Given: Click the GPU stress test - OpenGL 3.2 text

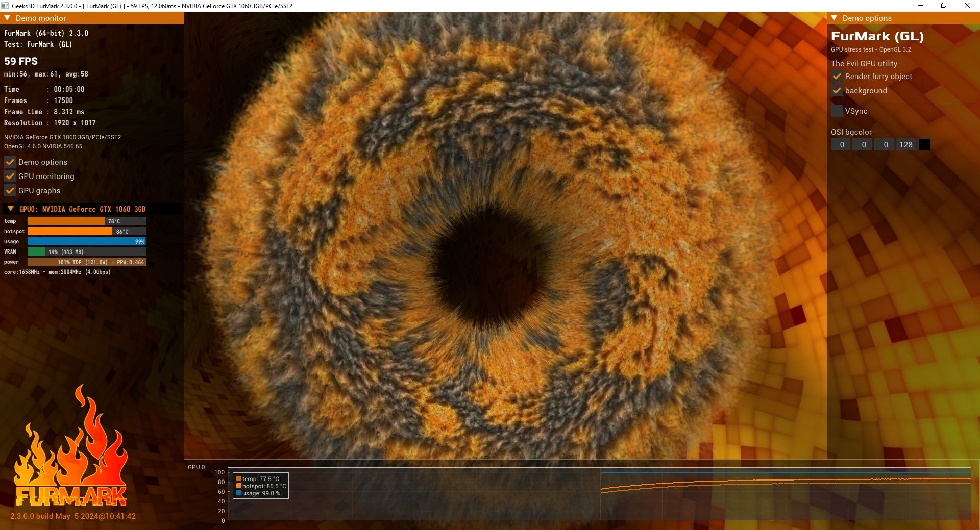Looking at the screenshot, I should pyautogui.click(x=871, y=49).
